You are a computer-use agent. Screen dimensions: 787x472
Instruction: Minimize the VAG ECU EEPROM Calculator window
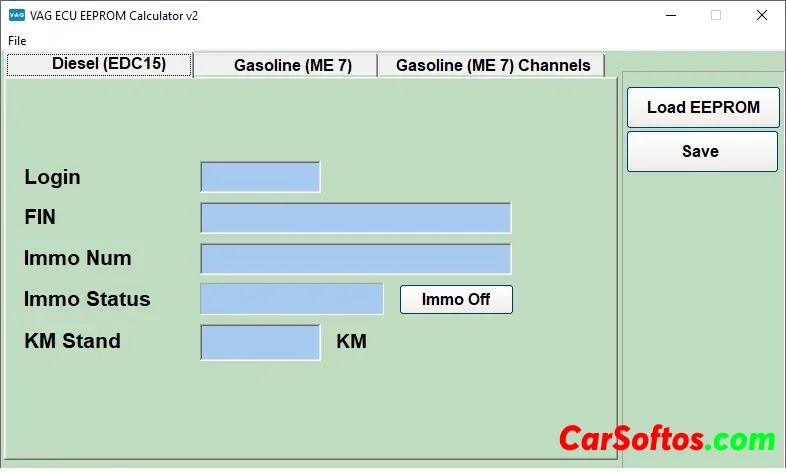669,15
